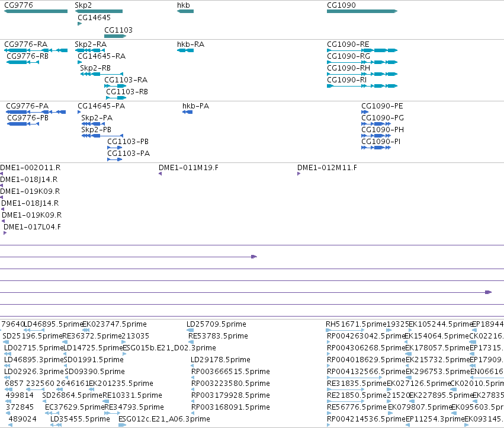The width and height of the screenshot is (504, 428).
Task: Select transcript CG1103-RA
Action: click(x=115, y=86)
